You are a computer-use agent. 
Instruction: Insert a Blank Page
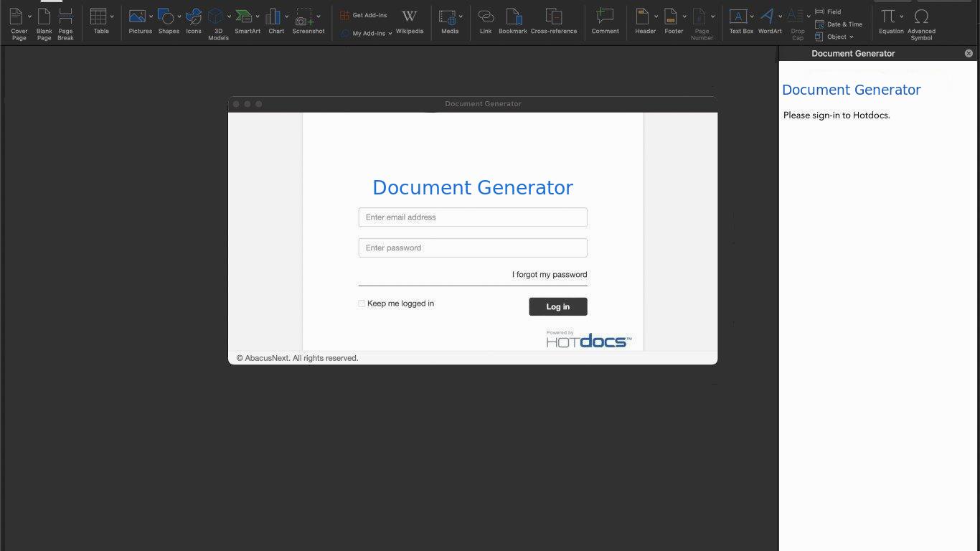pos(44,24)
